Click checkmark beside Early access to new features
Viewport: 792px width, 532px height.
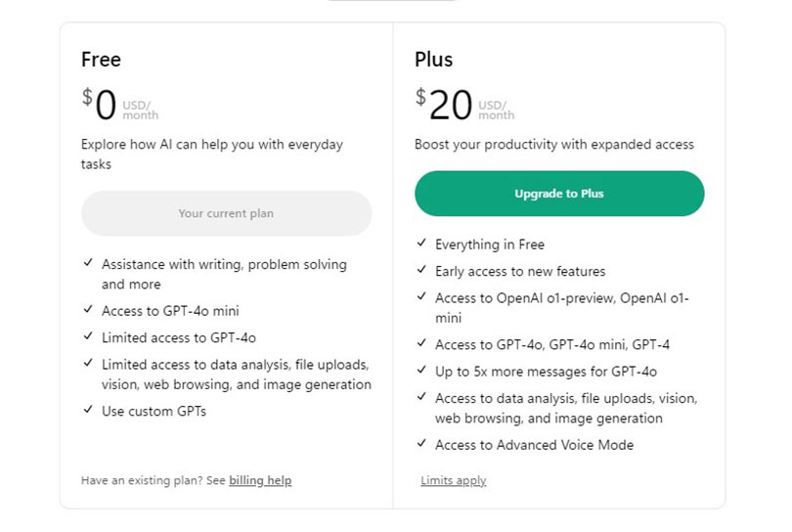421,269
